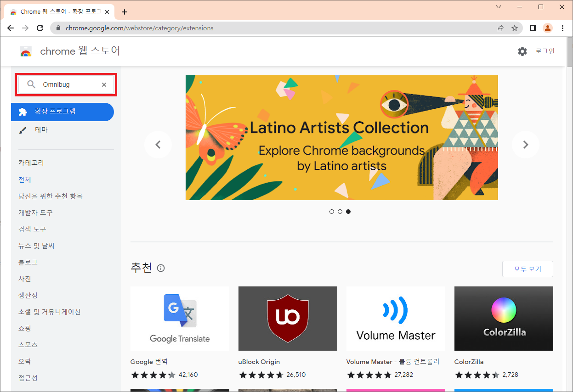Open 소셜 및 커뮤니케이션 category
This screenshot has height=392, width=573.
(x=50, y=312)
